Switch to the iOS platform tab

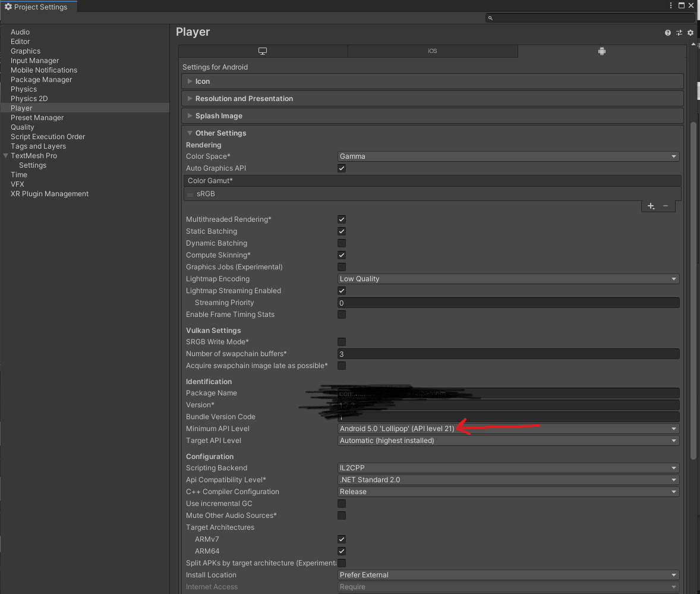pyautogui.click(x=433, y=51)
